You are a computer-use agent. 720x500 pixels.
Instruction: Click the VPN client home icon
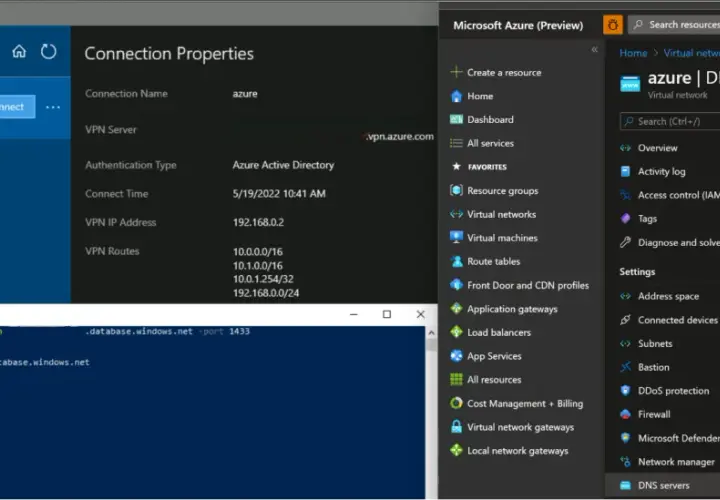click(19, 51)
